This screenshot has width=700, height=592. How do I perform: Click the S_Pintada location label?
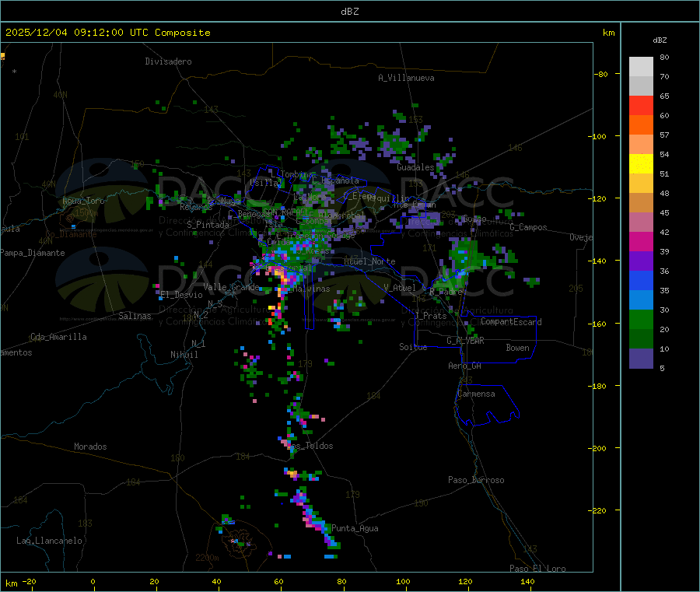[208, 225]
